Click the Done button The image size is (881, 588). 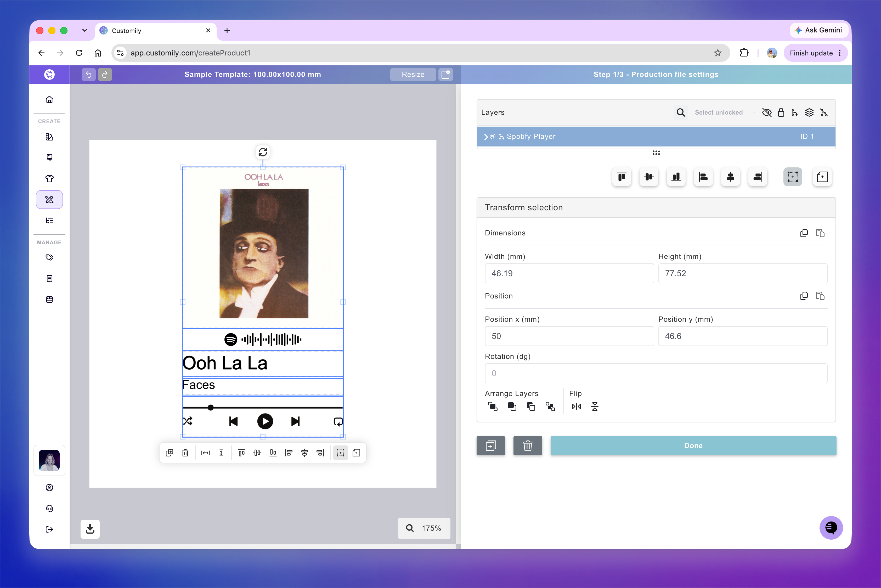tap(693, 445)
